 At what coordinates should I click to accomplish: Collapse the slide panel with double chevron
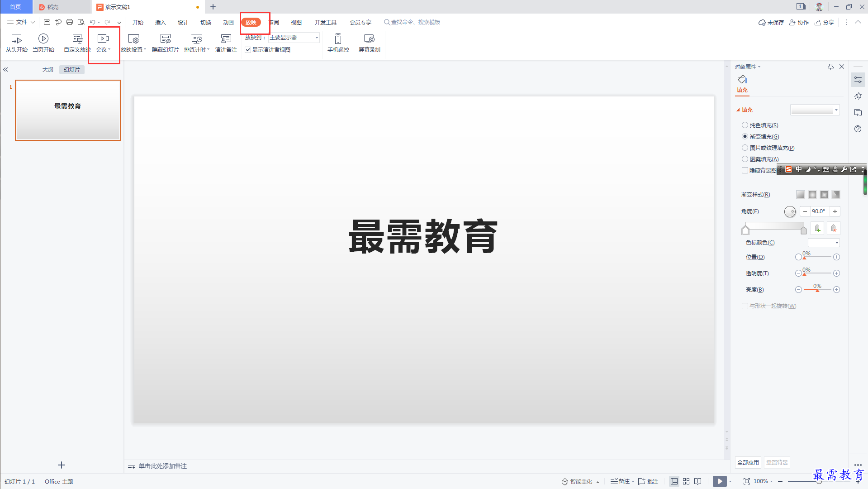(x=5, y=70)
